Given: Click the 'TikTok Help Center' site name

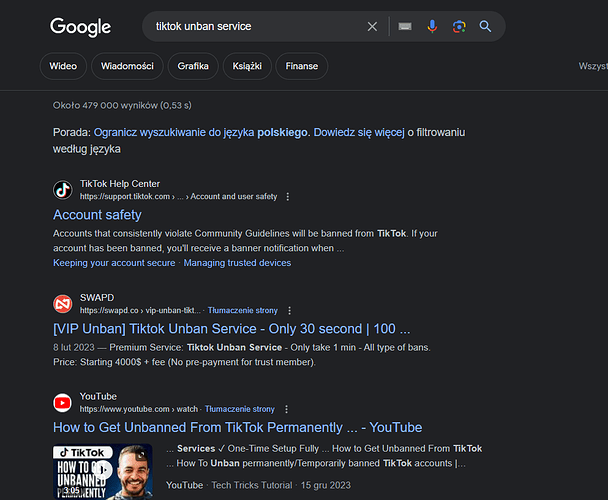Looking at the screenshot, I should click(x=120, y=183).
